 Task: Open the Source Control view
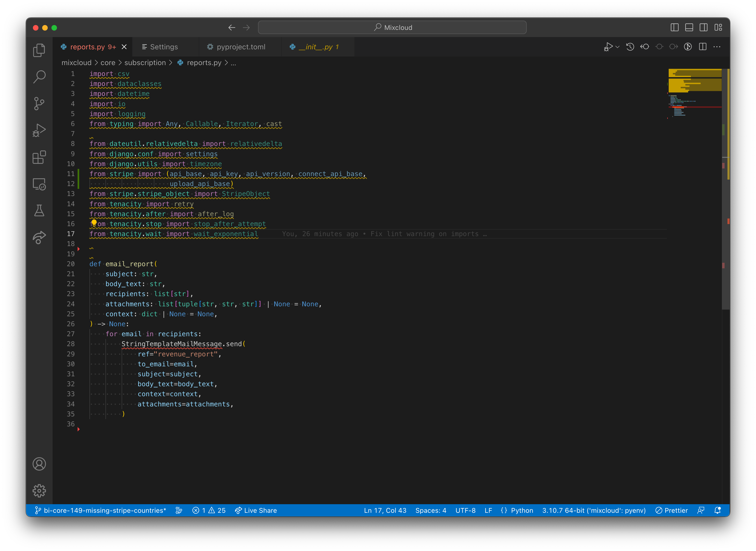(x=39, y=103)
